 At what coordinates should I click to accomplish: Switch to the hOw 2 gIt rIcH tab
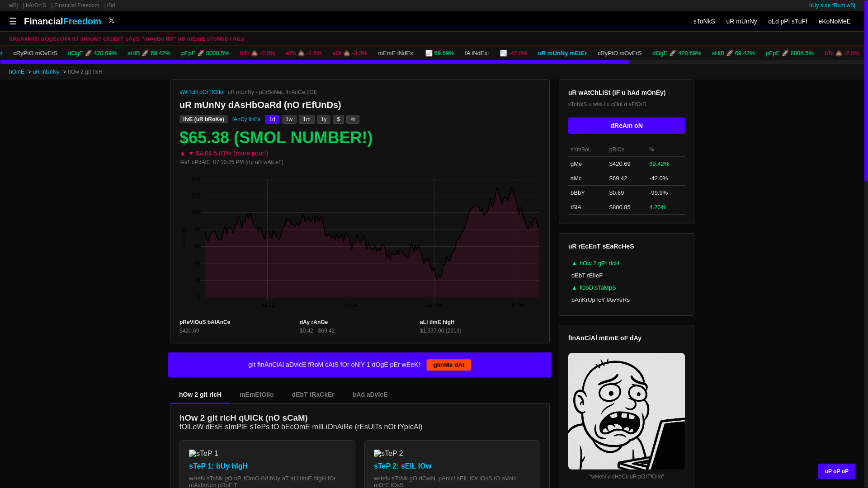(200, 394)
